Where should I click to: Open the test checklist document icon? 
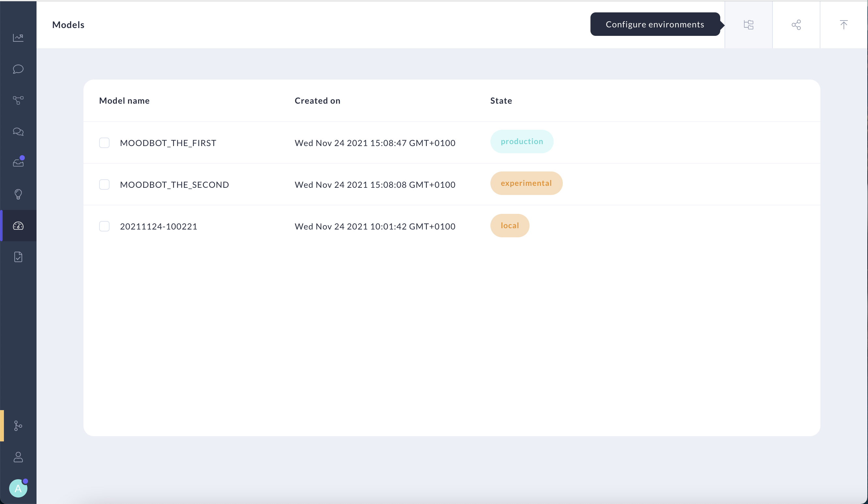18,257
